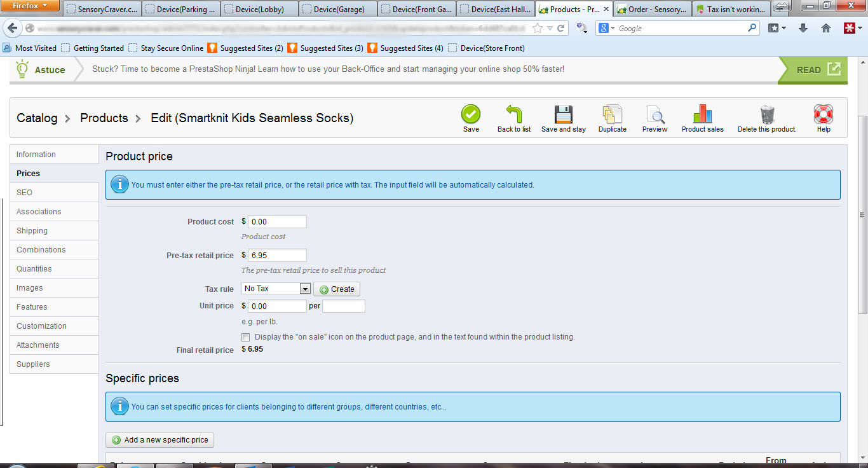Click the Save and stay floppy icon
Image resolution: width=868 pixels, height=468 pixels.
(x=564, y=114)
